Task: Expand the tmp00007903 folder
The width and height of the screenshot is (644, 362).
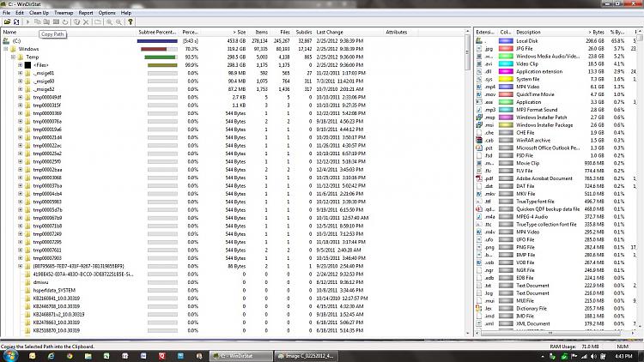Action: (x=20, y=258)
